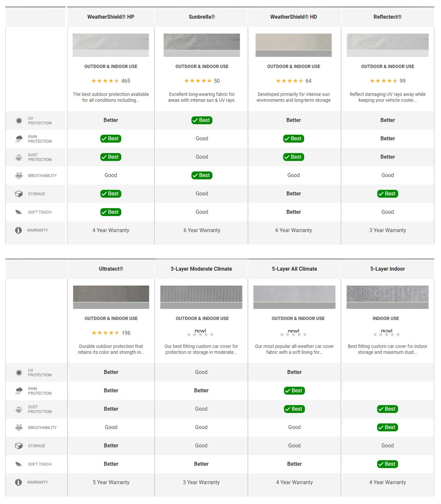Click the Reflectect Storage Best badge
This screenshot has width=441, height=504.
coord(388,194)
